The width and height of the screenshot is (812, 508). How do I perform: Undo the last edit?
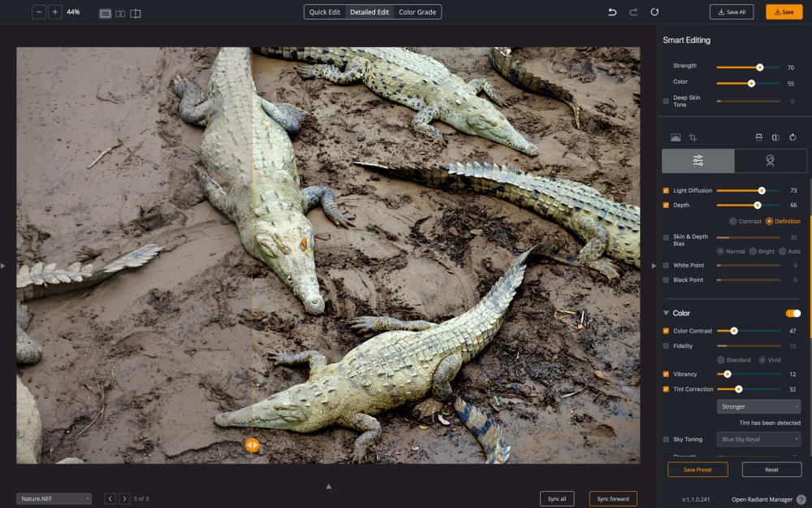(x=612, y=12)
